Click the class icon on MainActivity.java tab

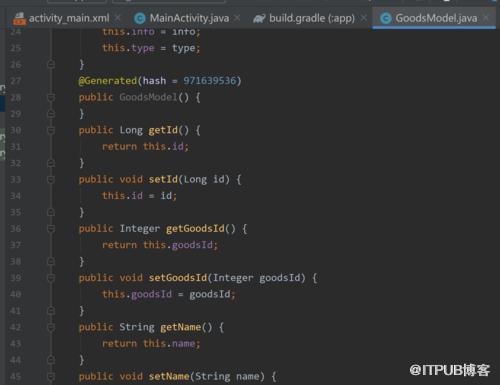coord(139,18)
